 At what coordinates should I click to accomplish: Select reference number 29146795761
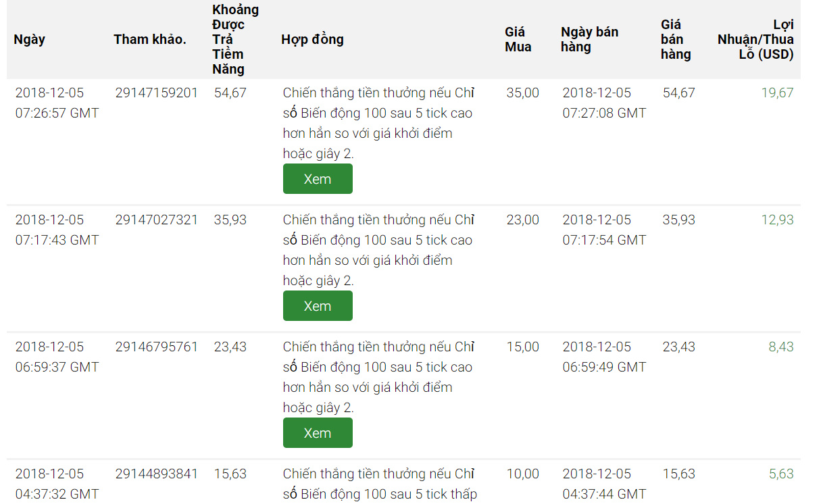(x=157, y=347)
